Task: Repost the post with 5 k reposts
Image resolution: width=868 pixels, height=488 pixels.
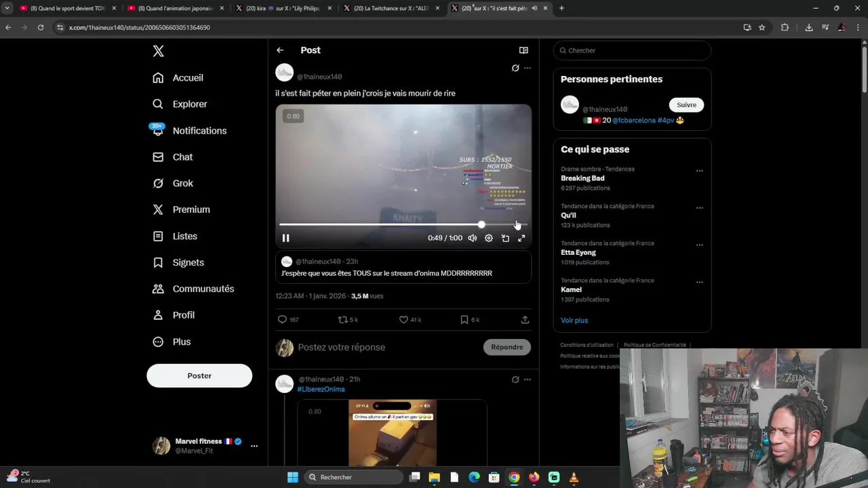Action: point(342,320)
